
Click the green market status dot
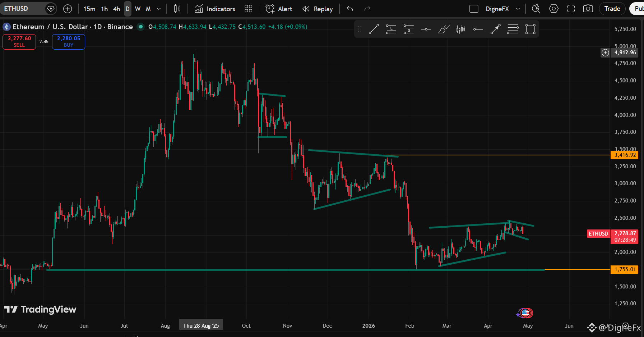[141, 27]
